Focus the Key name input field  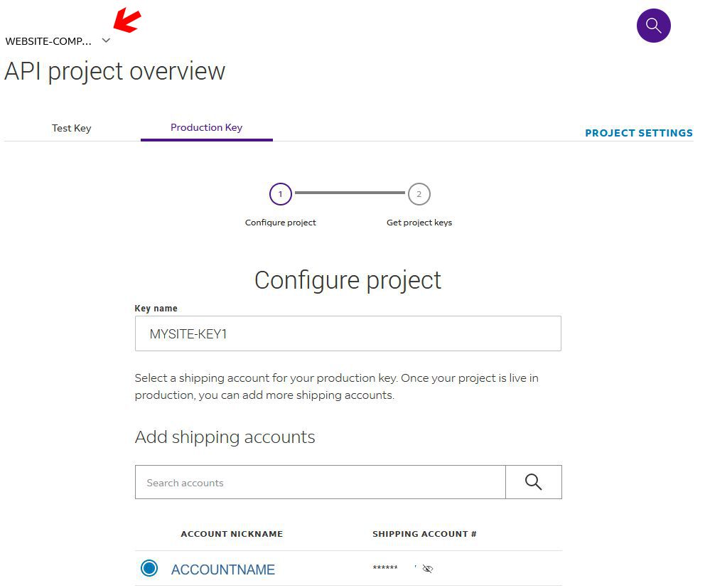click(x=348, y=333)
